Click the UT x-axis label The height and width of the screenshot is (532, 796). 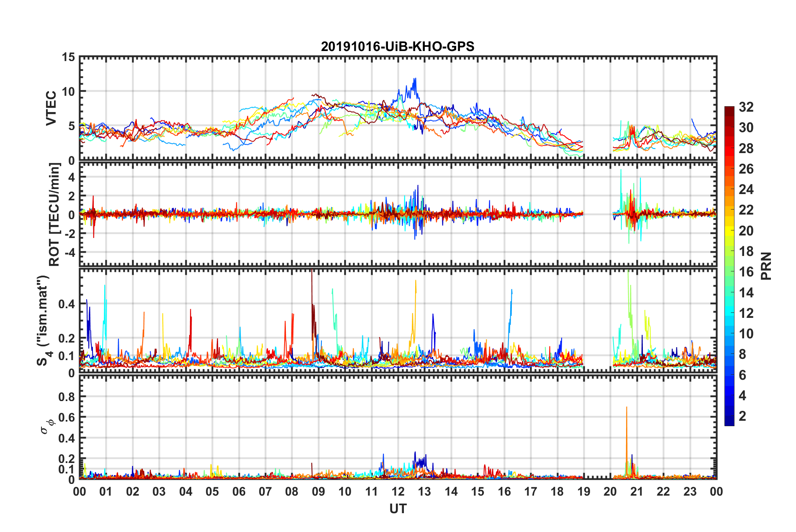(398, 509)
